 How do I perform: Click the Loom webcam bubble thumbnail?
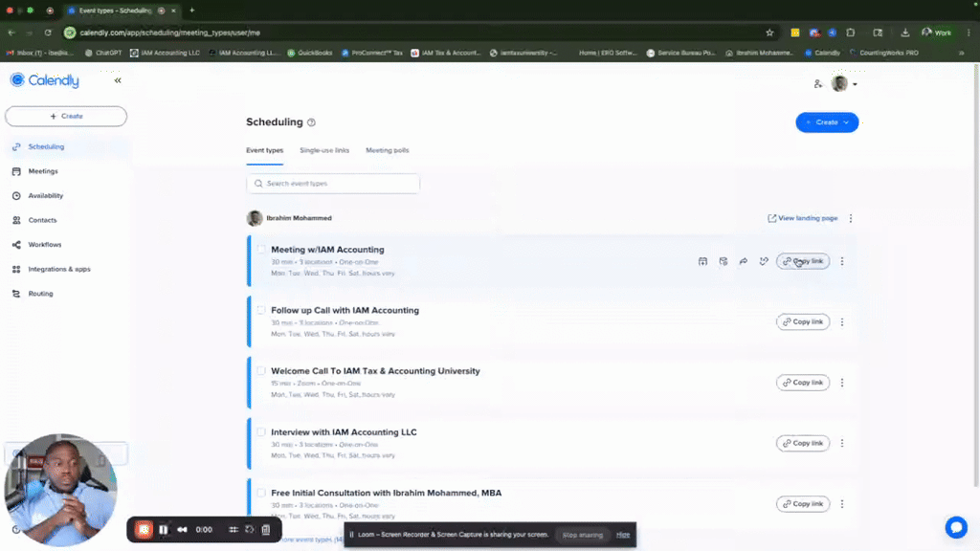pos(60,490)
